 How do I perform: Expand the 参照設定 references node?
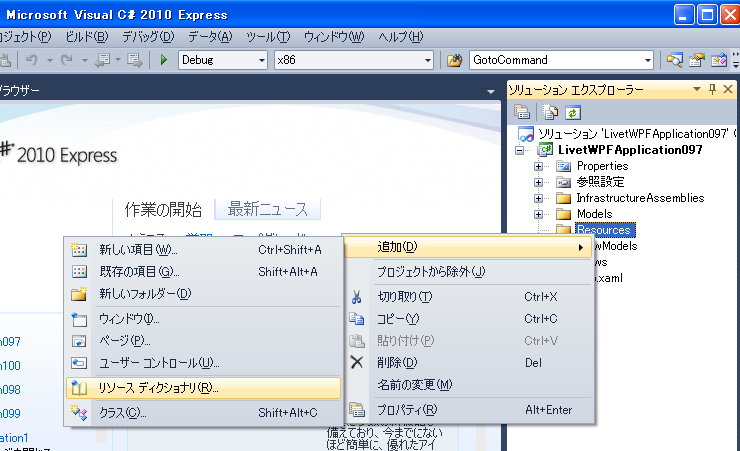click(x=538, y=182)
